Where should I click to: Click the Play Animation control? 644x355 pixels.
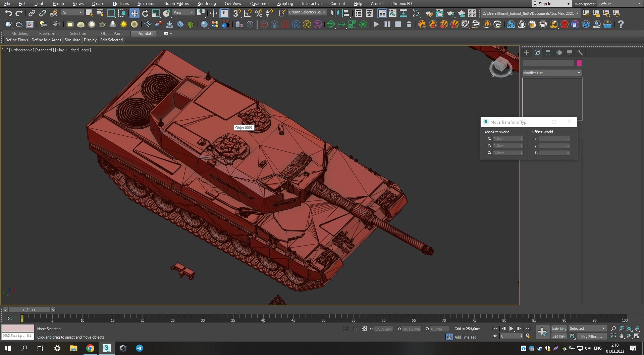(511, 328)
